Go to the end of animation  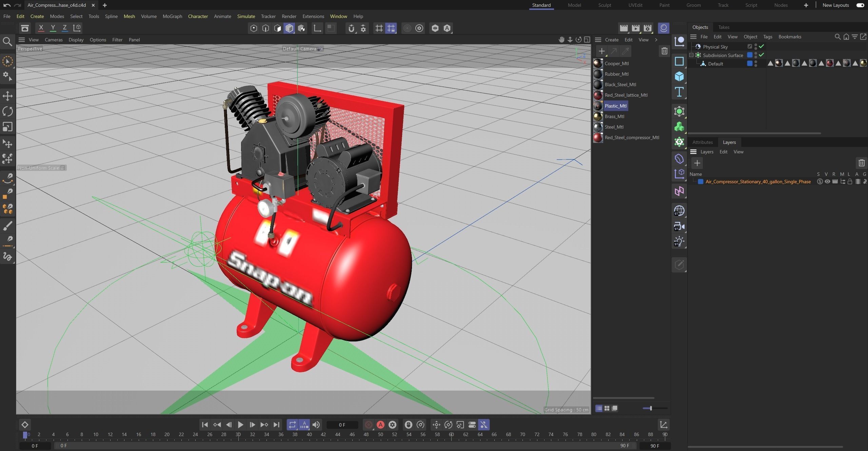(276, 425)
